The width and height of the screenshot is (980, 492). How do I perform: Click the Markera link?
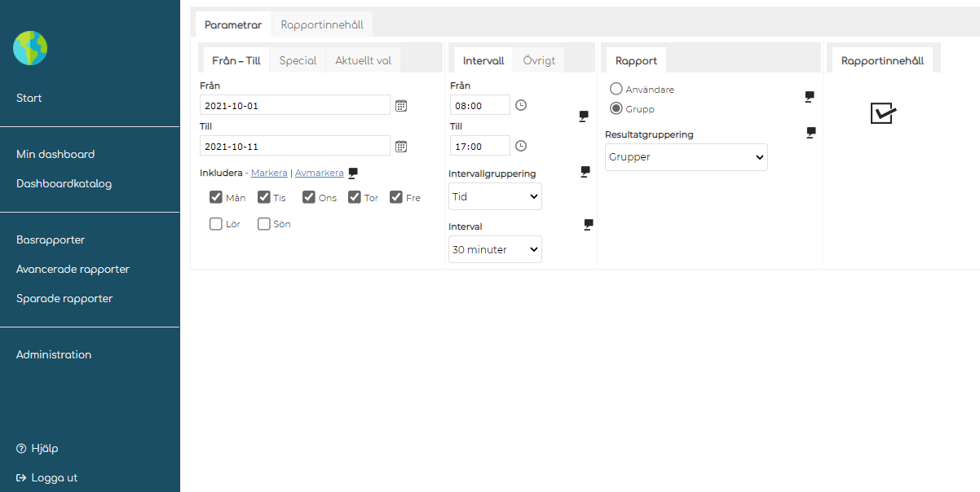[x=269, y=173]
